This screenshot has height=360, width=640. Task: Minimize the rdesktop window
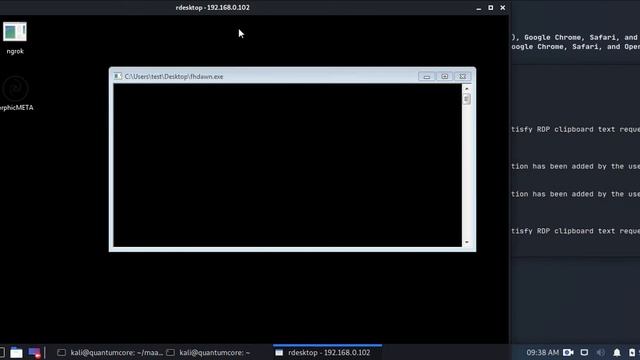(x=478, y=8)
